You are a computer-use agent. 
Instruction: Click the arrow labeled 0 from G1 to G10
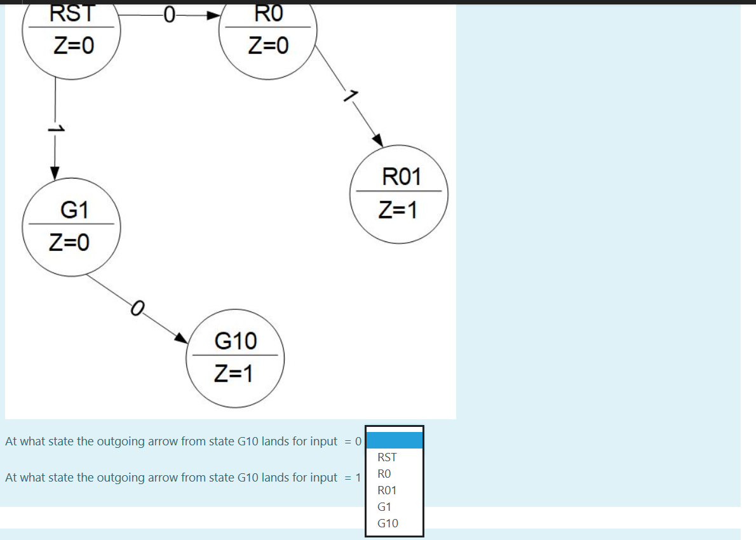(138, 308)
